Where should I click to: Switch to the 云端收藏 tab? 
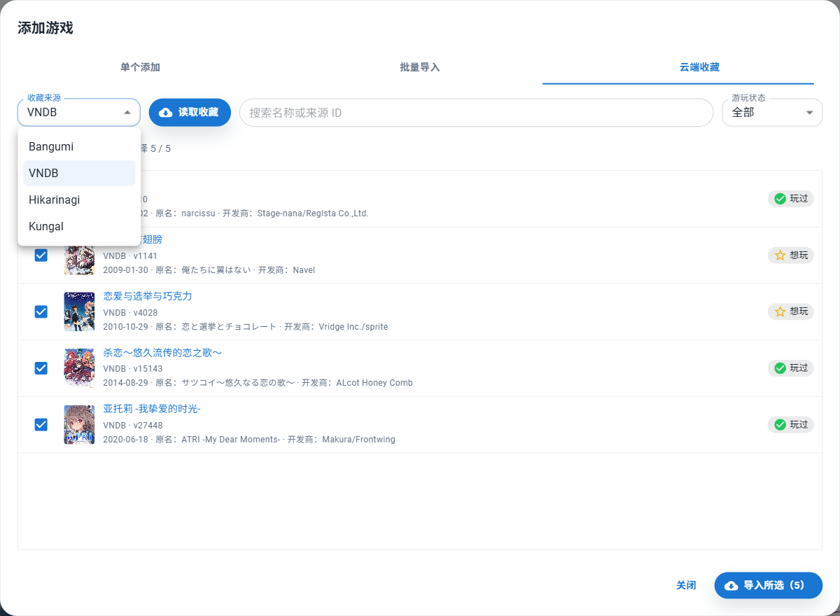coord(699,67)
